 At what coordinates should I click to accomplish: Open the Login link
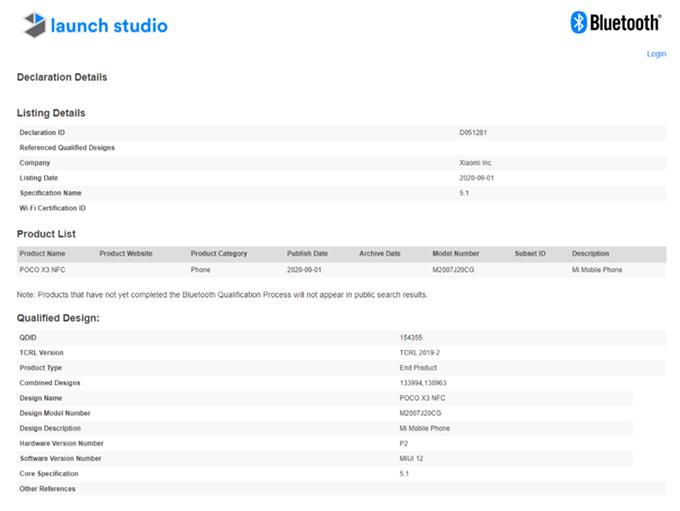(656, 54)
